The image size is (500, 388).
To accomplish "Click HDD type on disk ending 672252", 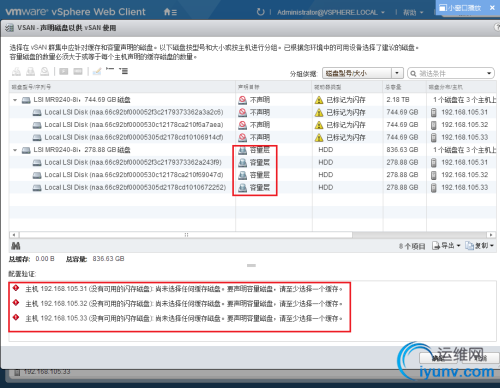I will [x=326, y=188].
